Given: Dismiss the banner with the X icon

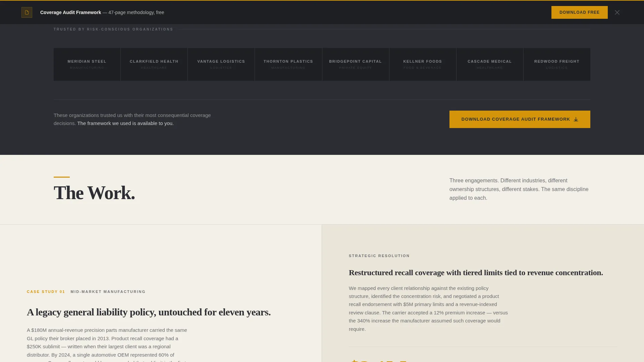Looking at the screenshot, I should [617, 12].
